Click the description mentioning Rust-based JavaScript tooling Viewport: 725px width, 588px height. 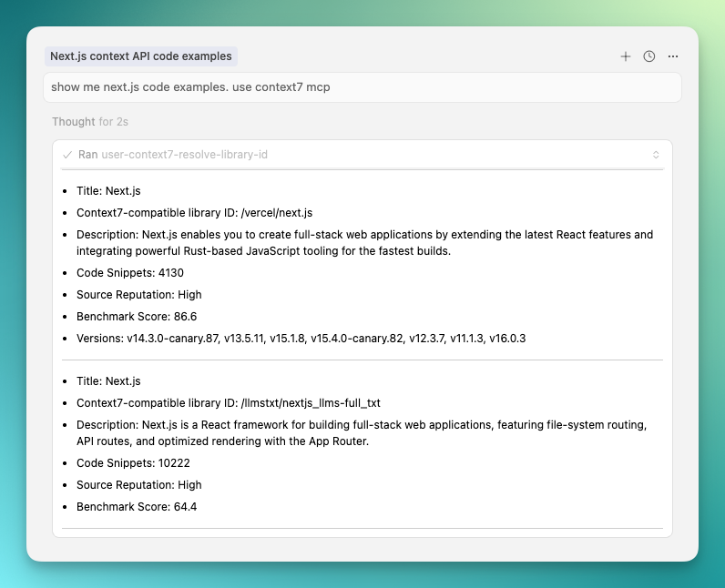[364, 243]
